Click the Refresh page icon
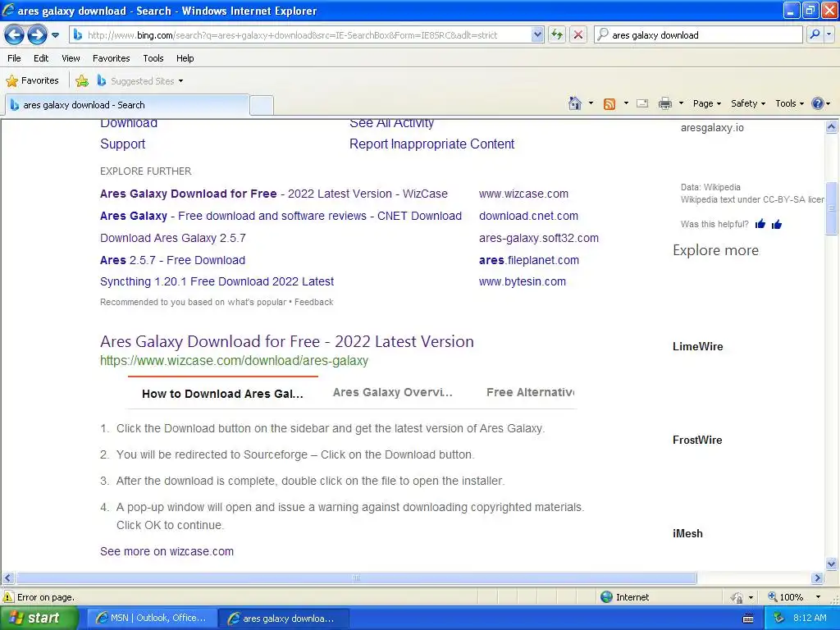This screenshot has width=840, height=630. point(557,34)
